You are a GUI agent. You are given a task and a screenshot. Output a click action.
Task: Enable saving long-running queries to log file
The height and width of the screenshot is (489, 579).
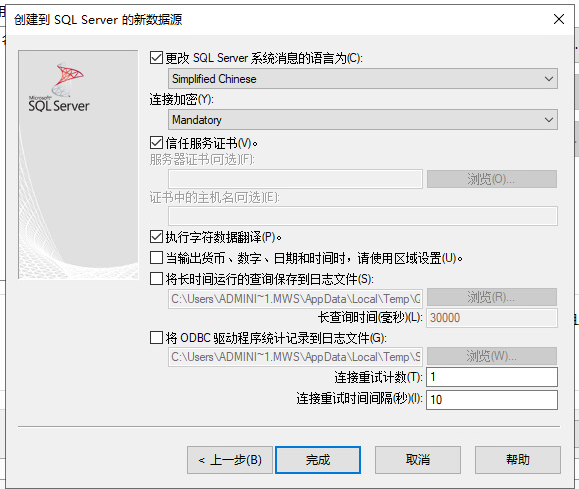coord(156,279)
